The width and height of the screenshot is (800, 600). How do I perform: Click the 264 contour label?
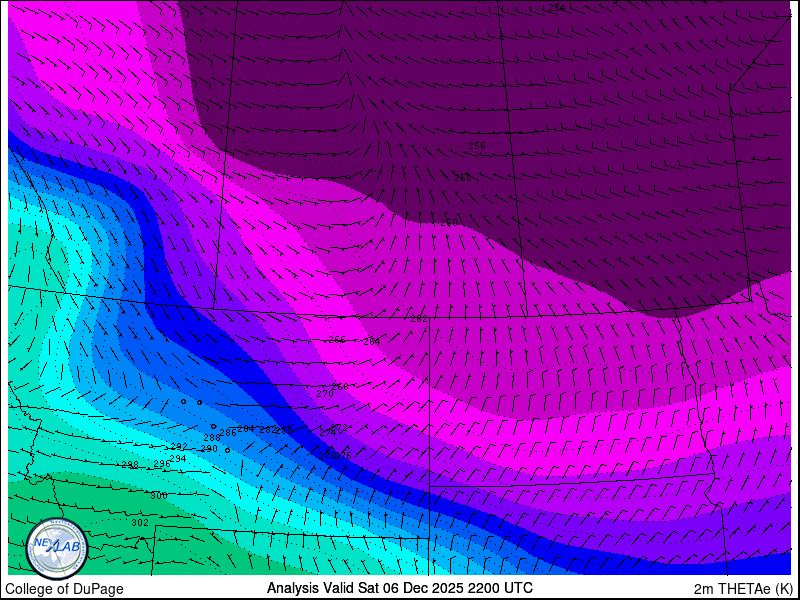[371, 342]
